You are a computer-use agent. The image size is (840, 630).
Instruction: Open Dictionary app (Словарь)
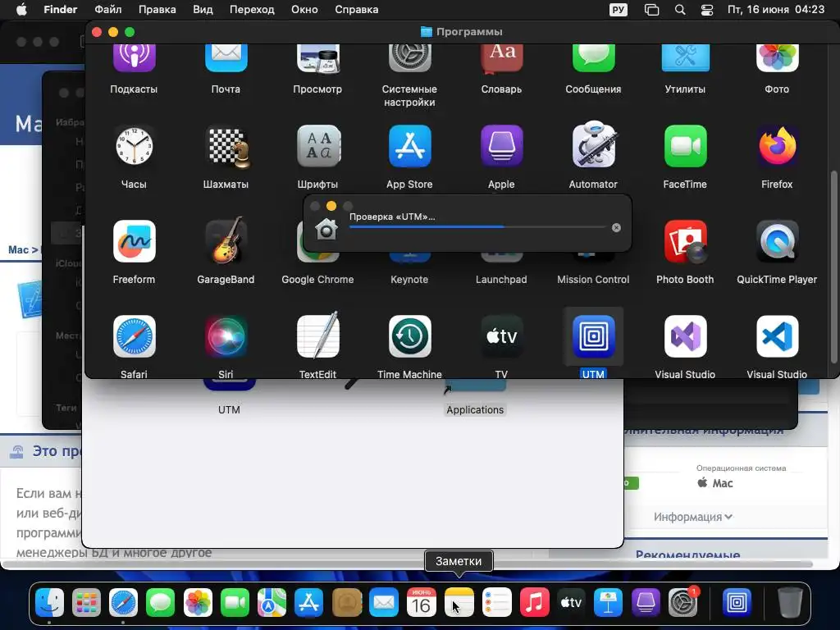(502, 58)
